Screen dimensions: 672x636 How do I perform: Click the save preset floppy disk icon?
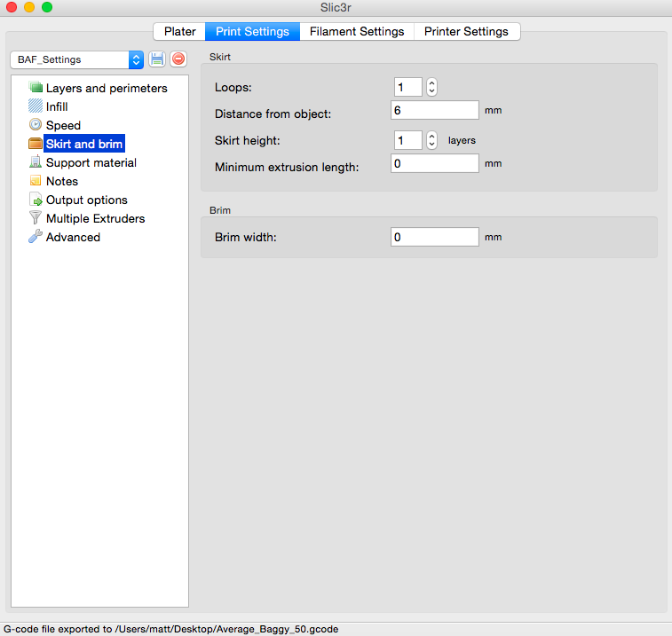[157, 59]
